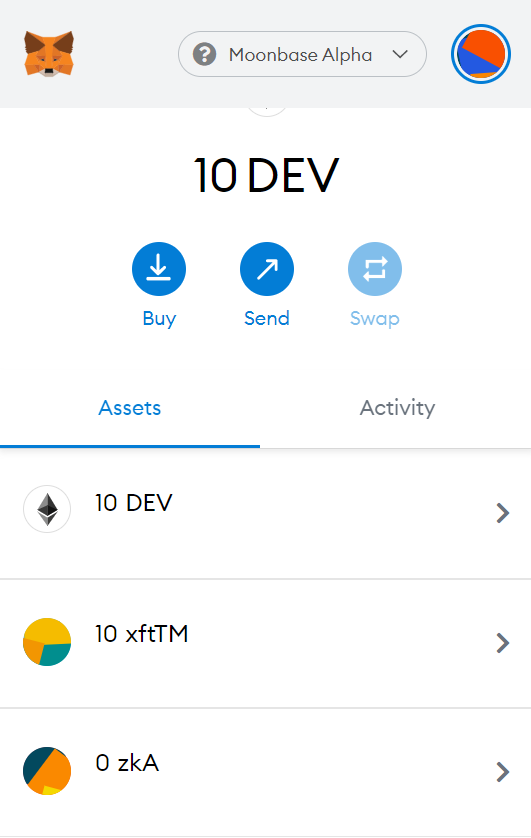Viewport: 531px width, 838px height.
Task: Click the MetaMask fox logo
Action: (49, 53)
